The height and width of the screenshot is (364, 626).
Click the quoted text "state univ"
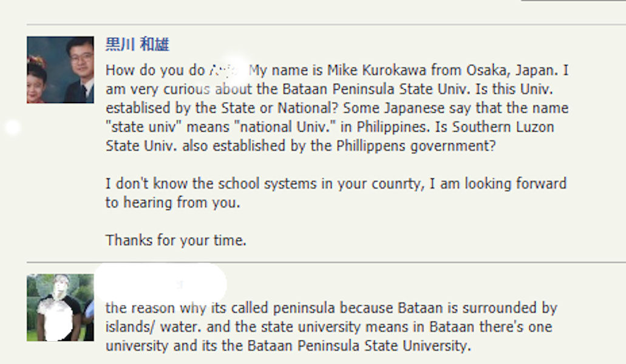pyautogui.click(x=138, y=129)
